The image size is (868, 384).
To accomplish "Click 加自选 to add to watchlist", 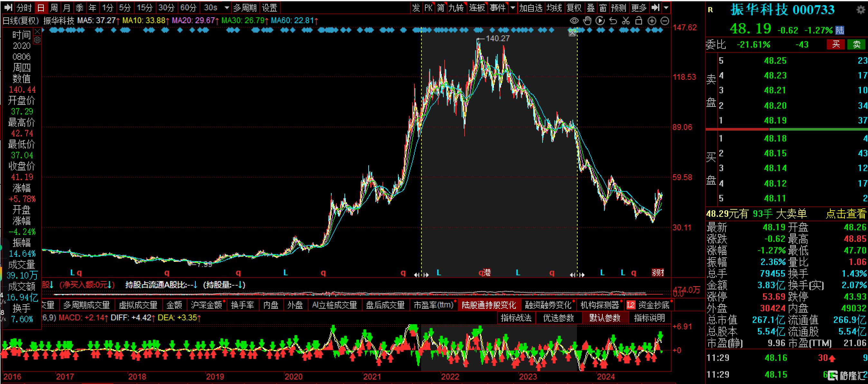I will click(531, 7).
